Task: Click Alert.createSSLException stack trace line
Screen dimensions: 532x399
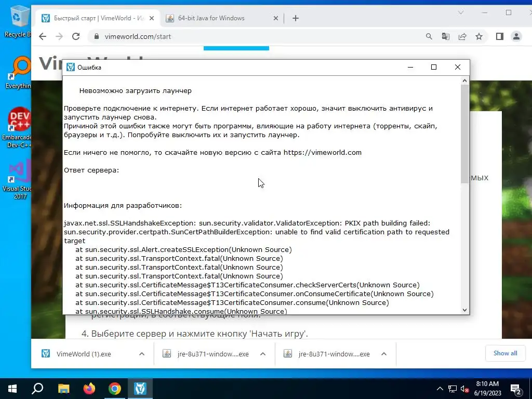Action: pos(183,250)
